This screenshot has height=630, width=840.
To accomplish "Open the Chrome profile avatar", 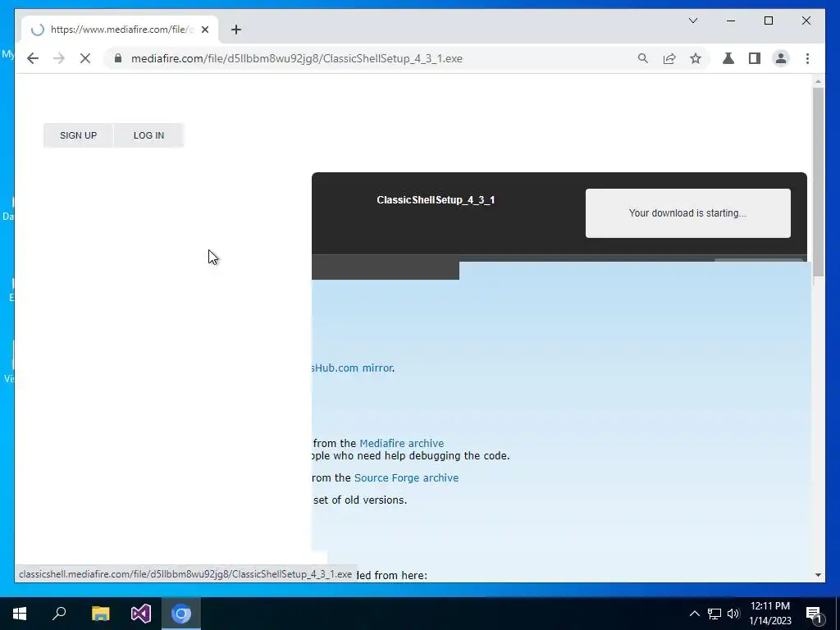I will 781,58.
